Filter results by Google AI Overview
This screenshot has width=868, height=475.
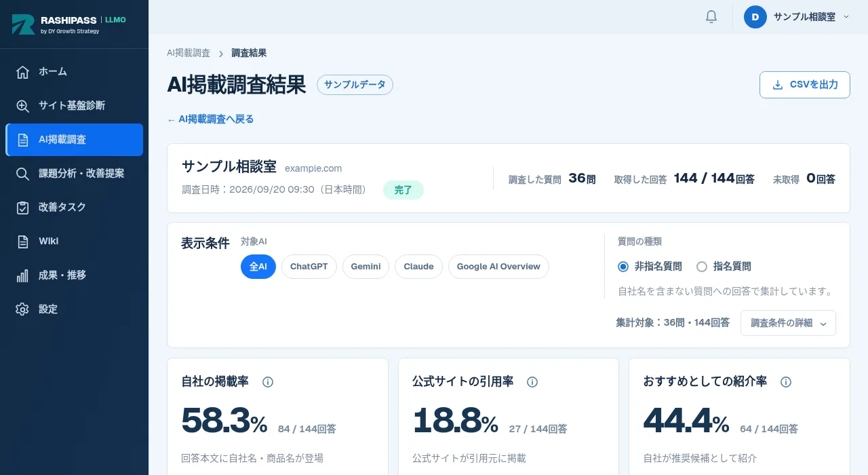[498, 267]
